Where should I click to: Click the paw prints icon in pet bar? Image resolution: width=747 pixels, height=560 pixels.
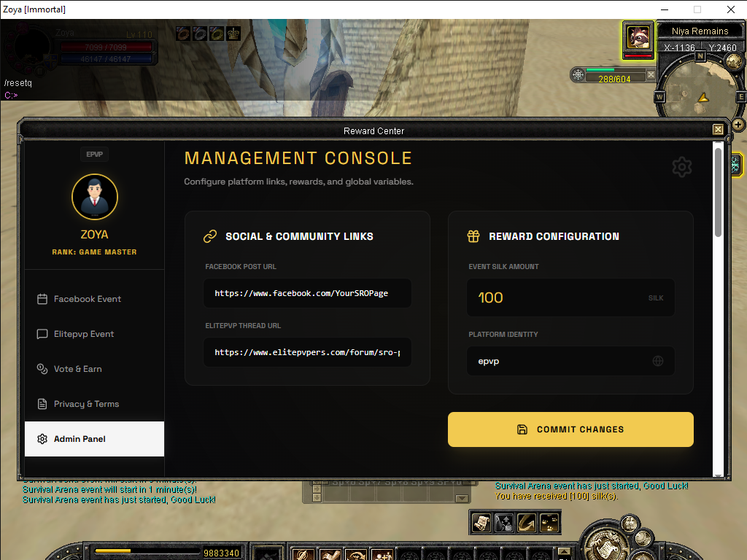pos(549,523)
